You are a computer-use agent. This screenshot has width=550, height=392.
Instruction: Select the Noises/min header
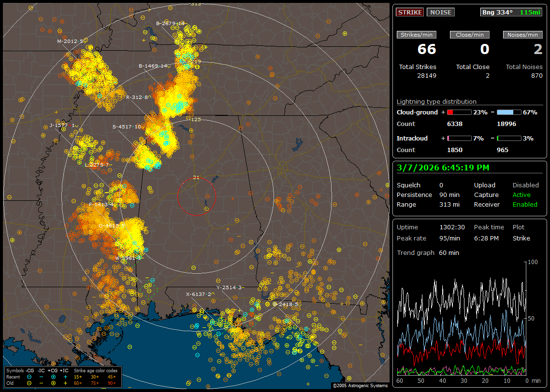click(x=522, y=35)
